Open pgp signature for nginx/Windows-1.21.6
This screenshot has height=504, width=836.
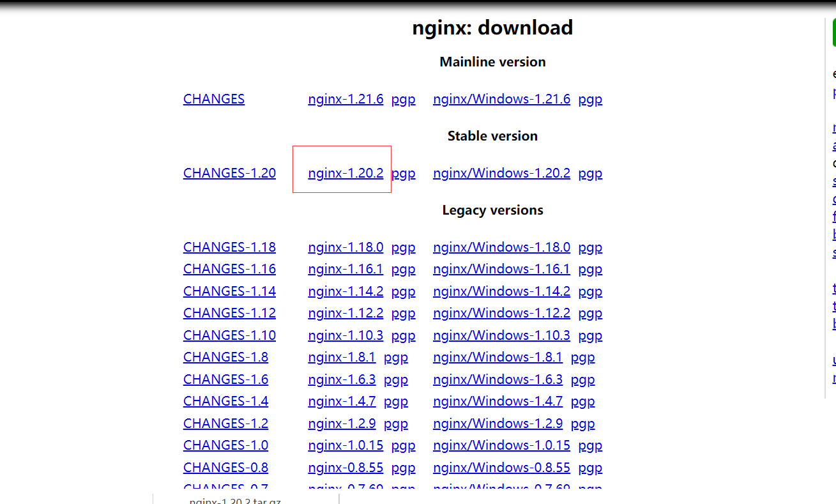(590, 99)
